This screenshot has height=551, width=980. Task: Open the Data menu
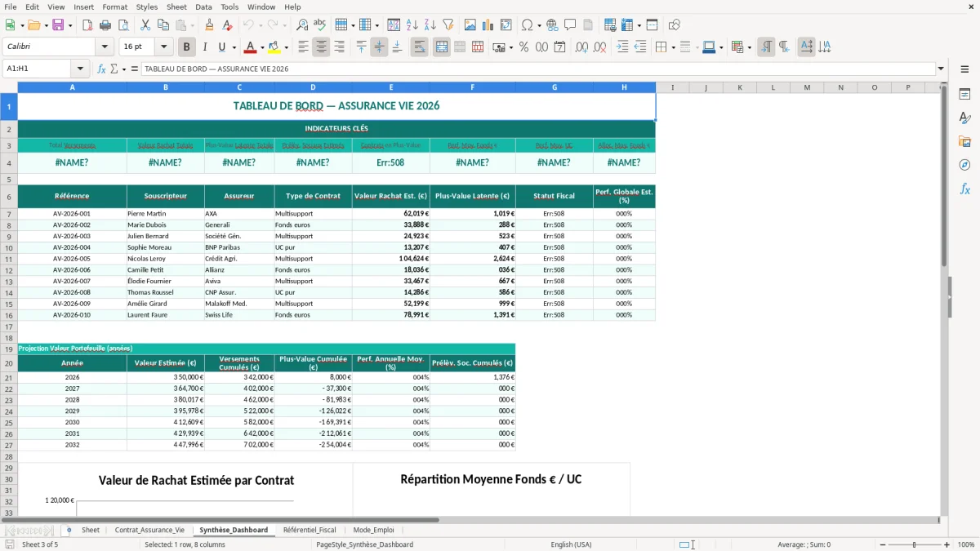pyautogui.click(x=203, y=7)
